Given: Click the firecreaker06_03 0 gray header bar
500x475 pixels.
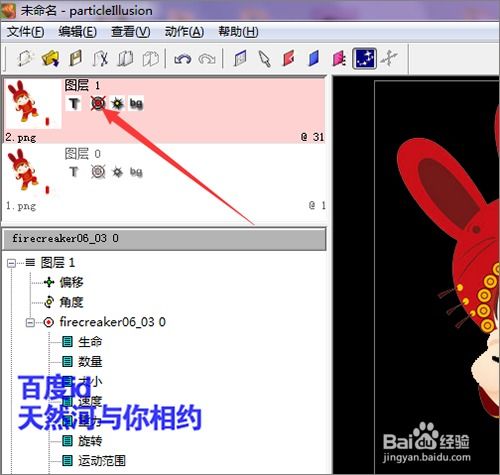Looking at the screenshot, I should (164, 239).
